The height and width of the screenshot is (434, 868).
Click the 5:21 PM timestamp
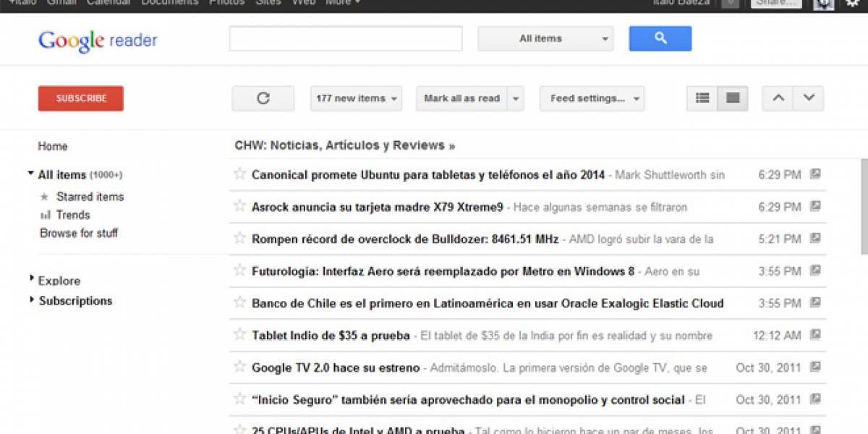coord(780,239)
